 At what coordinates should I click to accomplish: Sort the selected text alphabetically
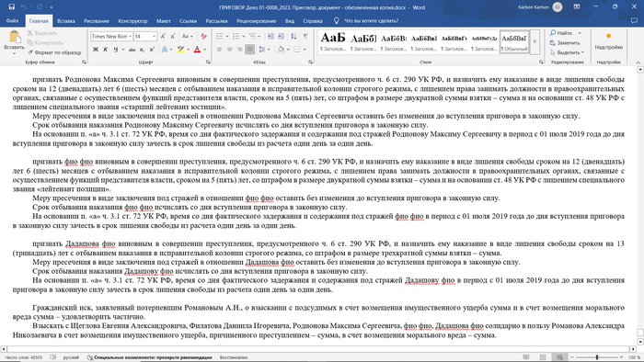pos(293,37)
